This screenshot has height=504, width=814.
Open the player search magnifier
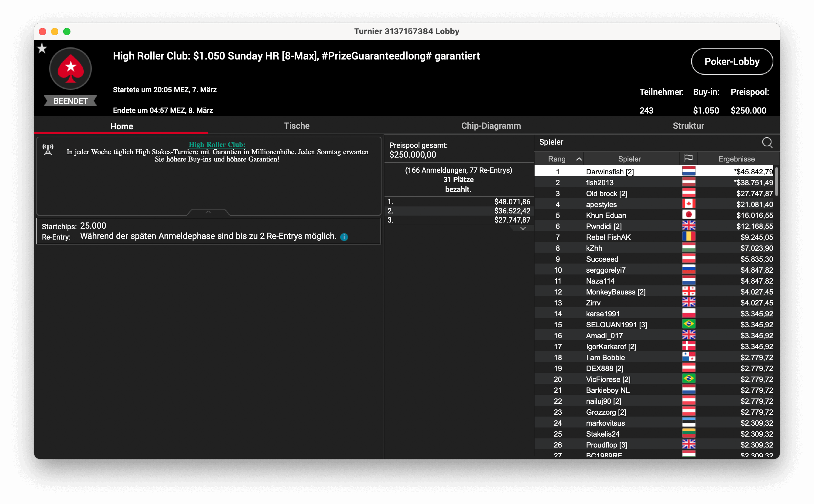click(767, 143)
